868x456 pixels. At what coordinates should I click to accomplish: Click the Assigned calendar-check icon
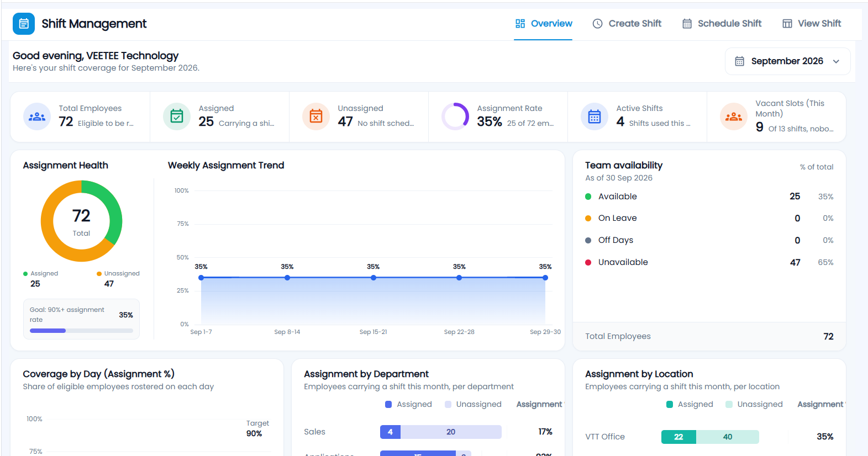click(177, 116)
